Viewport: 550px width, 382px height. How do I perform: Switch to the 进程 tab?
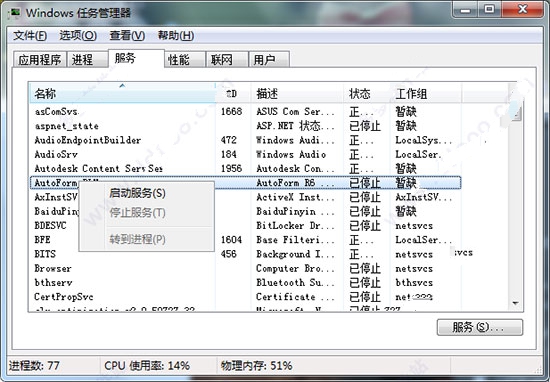point(87,59)
